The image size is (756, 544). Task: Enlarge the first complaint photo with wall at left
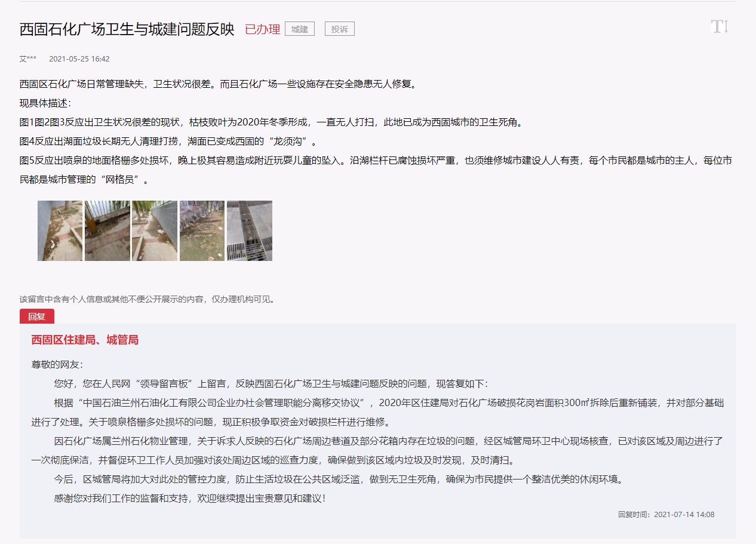[60, 230]
